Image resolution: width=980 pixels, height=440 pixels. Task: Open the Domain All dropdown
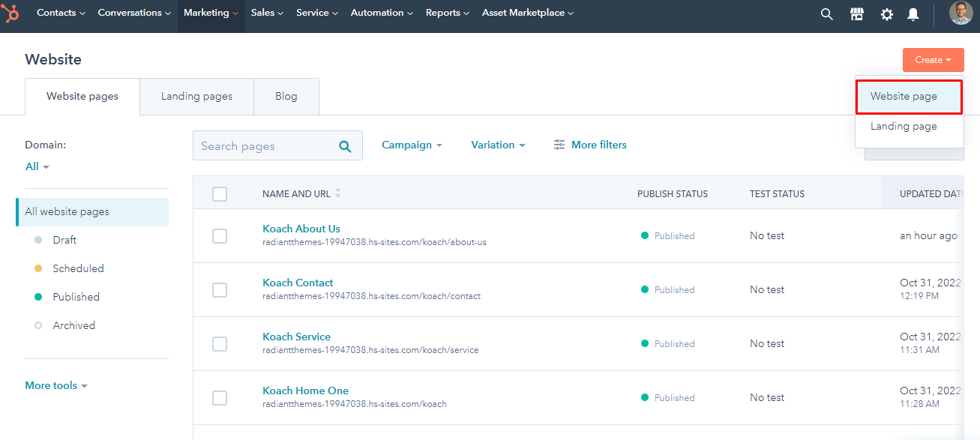pos(37,166)
